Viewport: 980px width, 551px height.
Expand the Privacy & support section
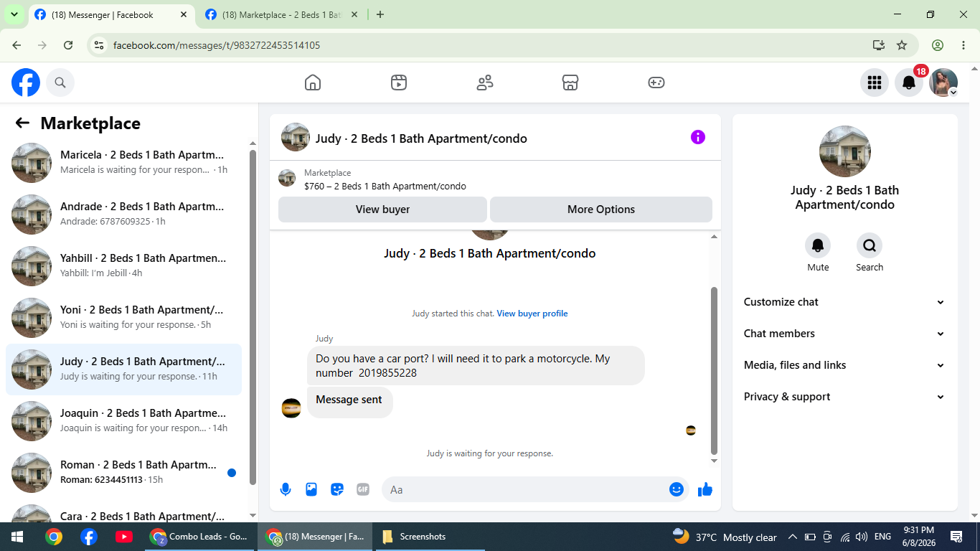tap(845, 397)
